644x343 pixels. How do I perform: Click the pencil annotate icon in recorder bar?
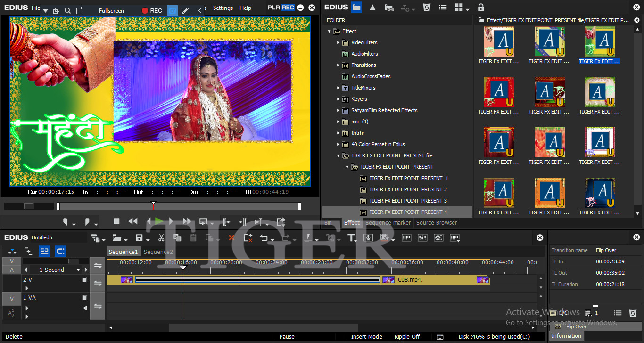point(186,10)
